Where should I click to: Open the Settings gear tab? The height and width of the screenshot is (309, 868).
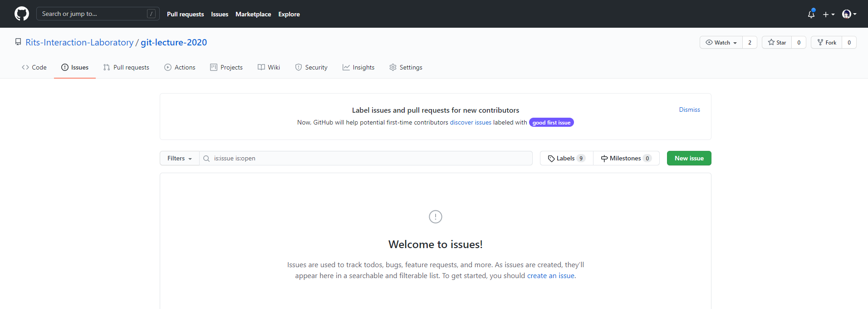point(406,67)
